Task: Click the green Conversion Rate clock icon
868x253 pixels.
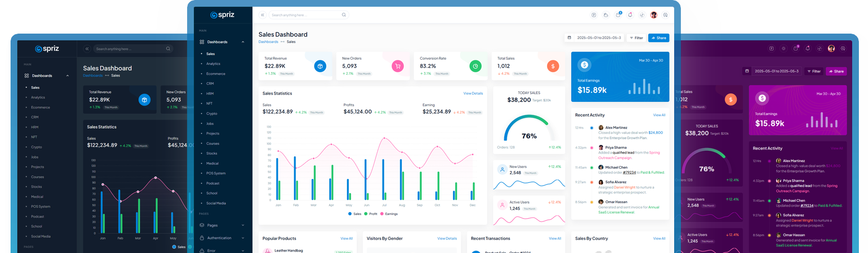Action: [475, 66]
